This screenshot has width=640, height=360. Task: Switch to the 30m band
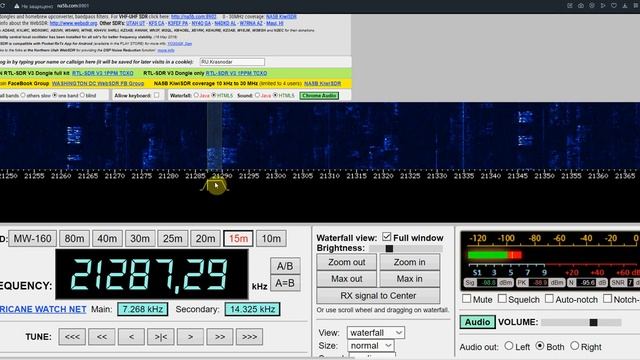140,238
